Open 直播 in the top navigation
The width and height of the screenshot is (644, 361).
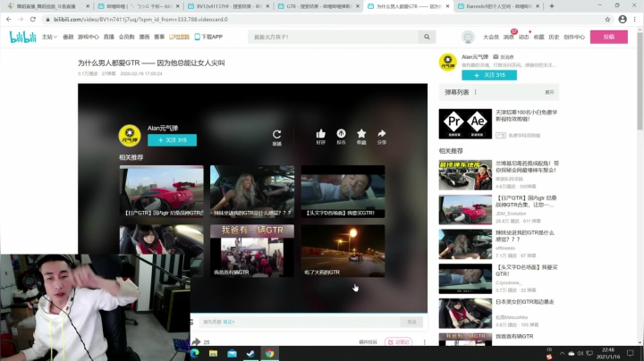pyautogui.click(x=109, y=37)
